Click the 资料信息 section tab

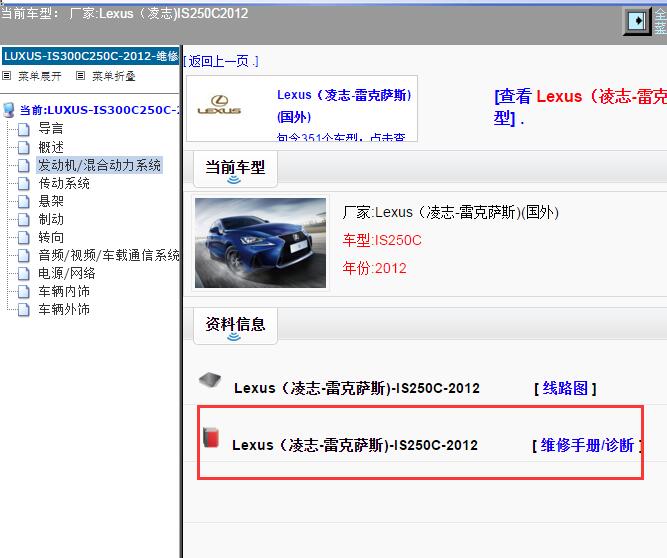pos(235,326)
